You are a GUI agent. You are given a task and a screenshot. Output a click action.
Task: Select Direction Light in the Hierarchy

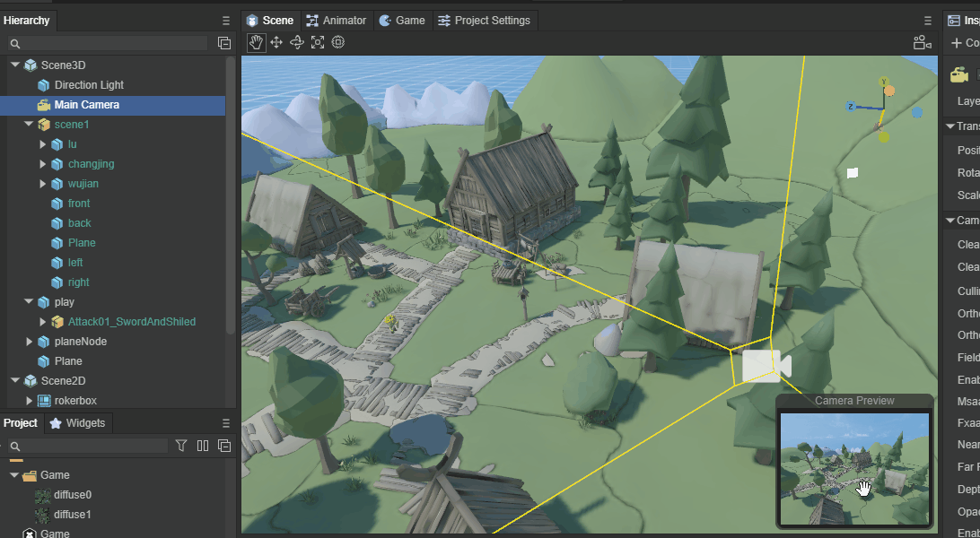click(89, 85)
